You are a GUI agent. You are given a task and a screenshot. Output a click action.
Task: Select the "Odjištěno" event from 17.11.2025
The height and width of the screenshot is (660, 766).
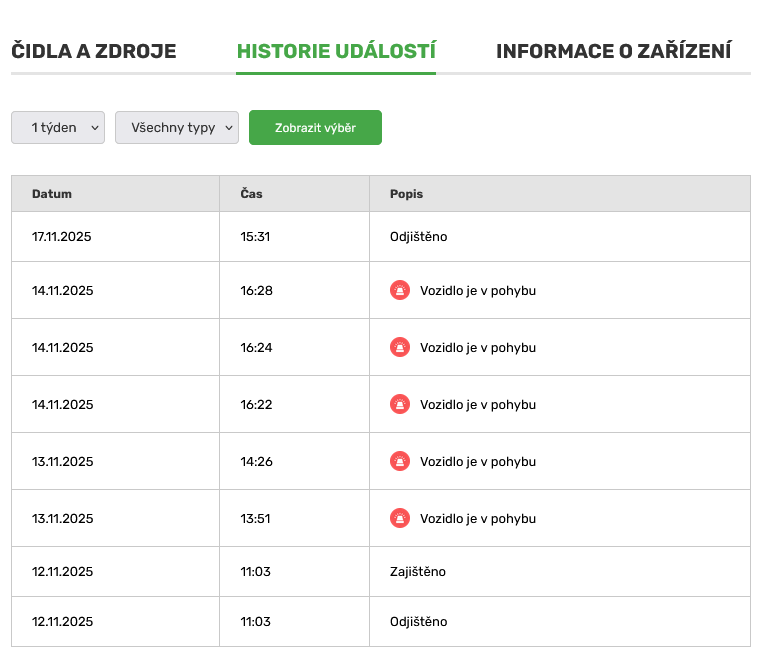tap(418, 237)
